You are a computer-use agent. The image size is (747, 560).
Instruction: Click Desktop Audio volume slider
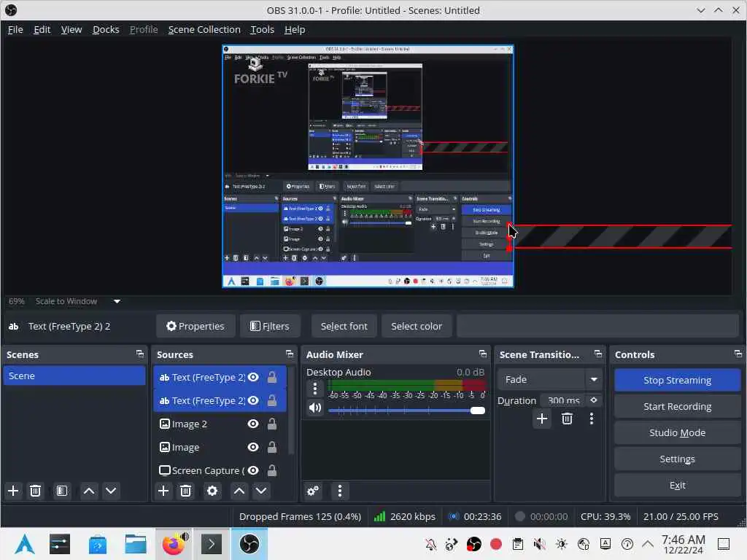pos(406,411)
